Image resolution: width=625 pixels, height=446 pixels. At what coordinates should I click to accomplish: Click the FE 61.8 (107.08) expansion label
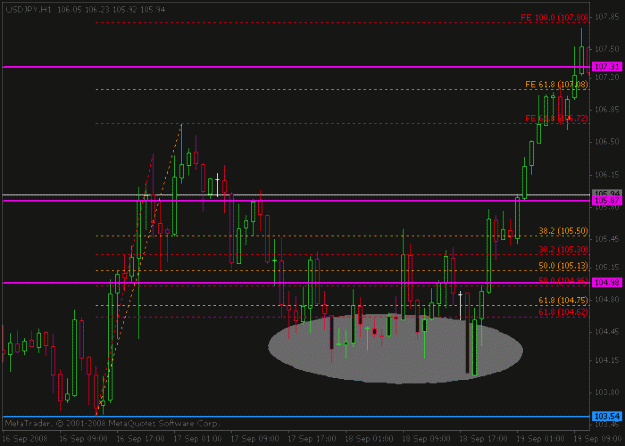(x=556, y=84)
